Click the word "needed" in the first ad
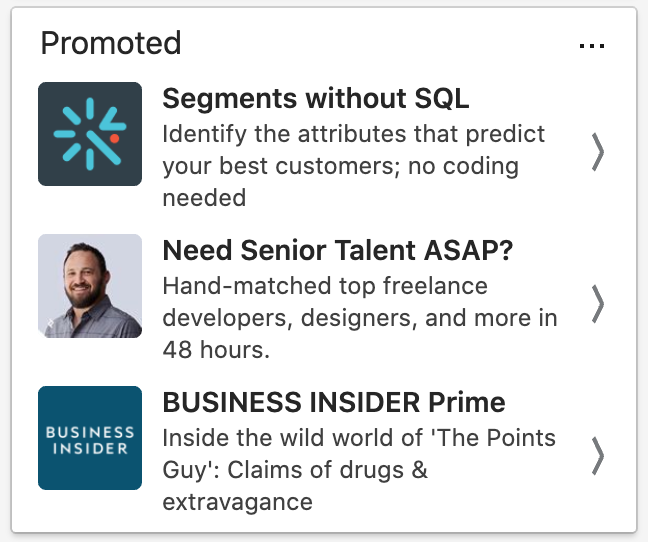 [204, 197]
